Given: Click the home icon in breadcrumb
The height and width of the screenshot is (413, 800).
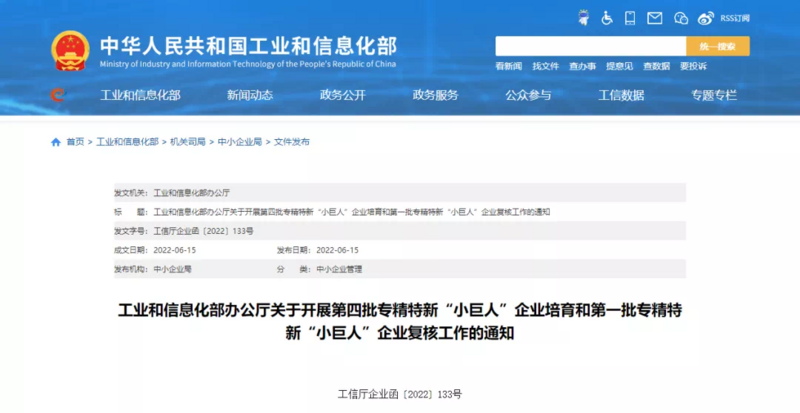Looking at the screenshot, I should 56,142.
